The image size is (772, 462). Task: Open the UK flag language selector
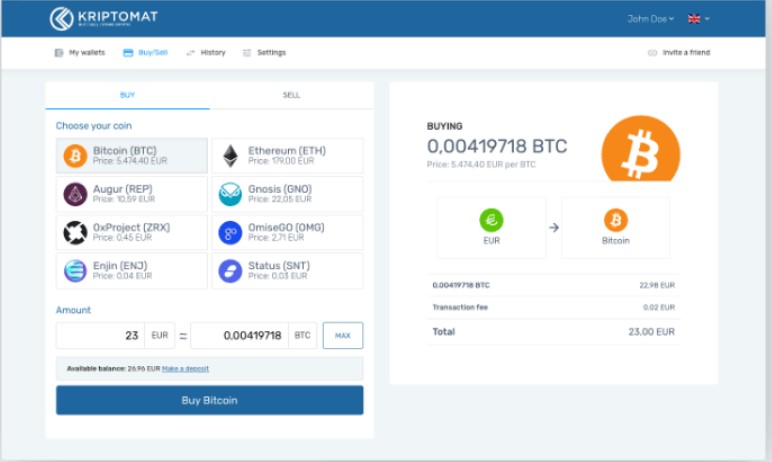[x=699, y=19]
